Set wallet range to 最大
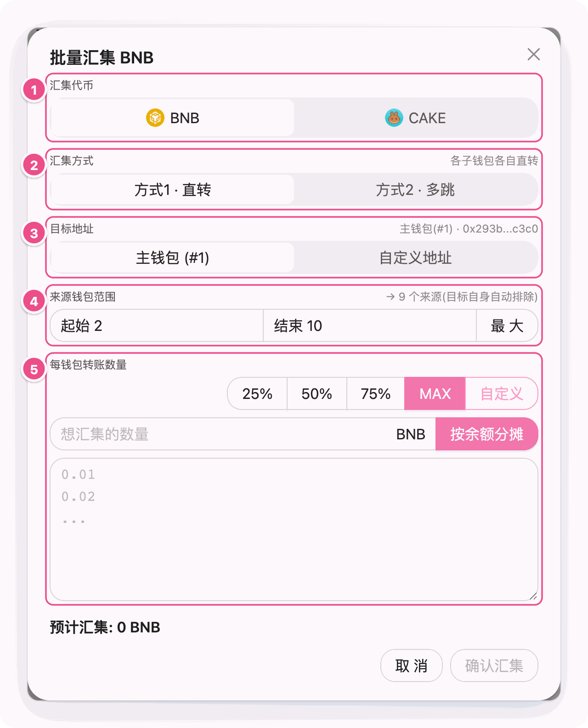The image size is (588, 728). coord(507,325)
